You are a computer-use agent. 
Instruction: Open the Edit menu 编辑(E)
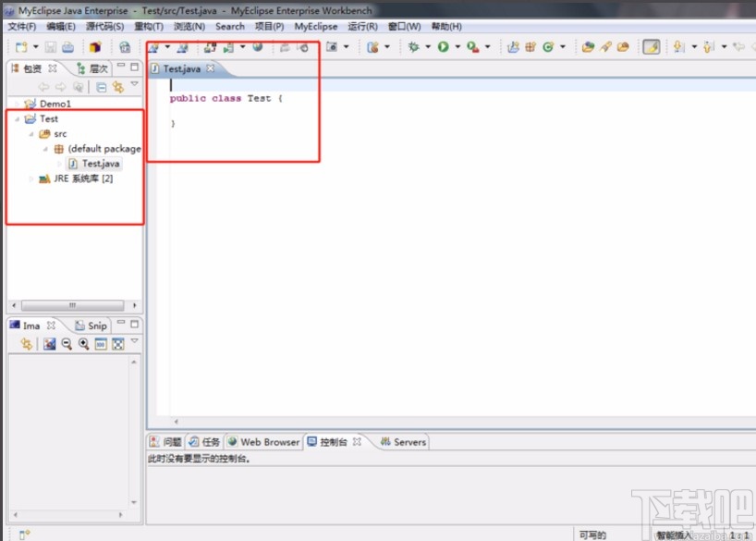(x=61, y=27)
